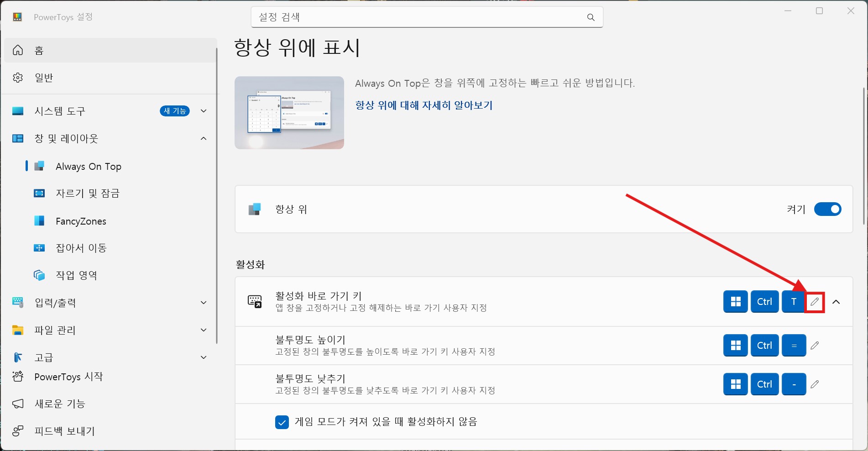Maximize the PowerToys 설정 window
The width and height of the screenshot is (868, 451).
click(x=820, y=11)
